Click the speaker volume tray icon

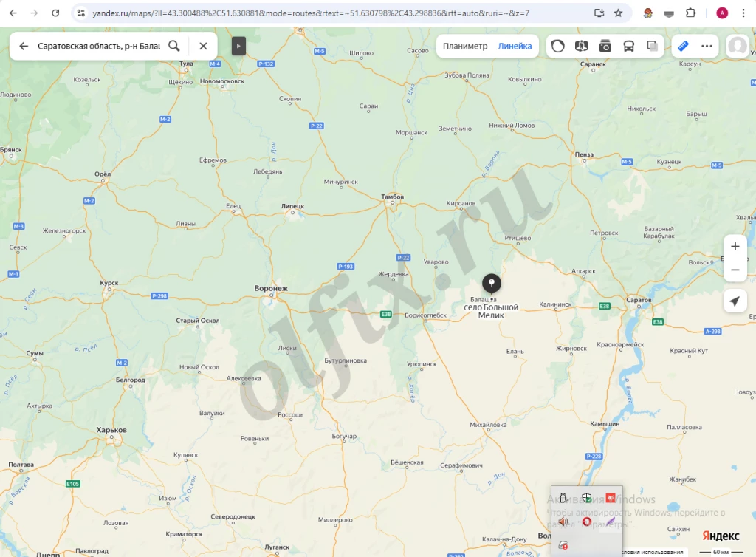pyautogui.click(x=563, y=522)
